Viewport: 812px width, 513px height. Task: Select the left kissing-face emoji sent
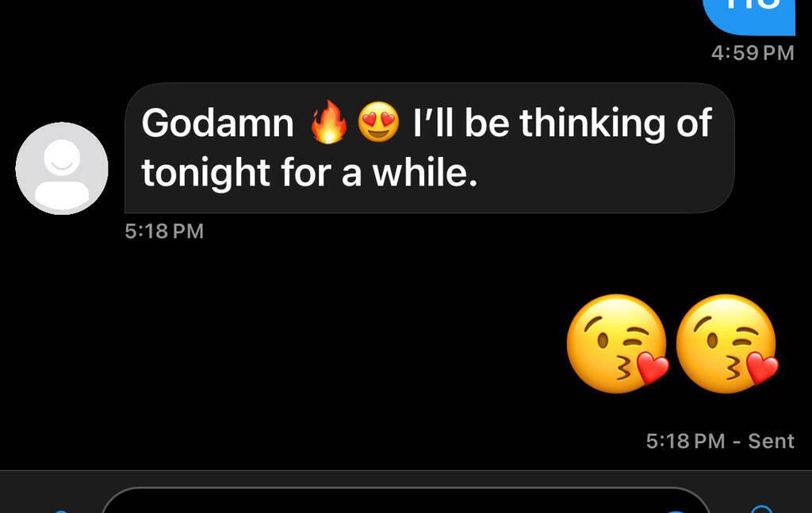point(617,344)
